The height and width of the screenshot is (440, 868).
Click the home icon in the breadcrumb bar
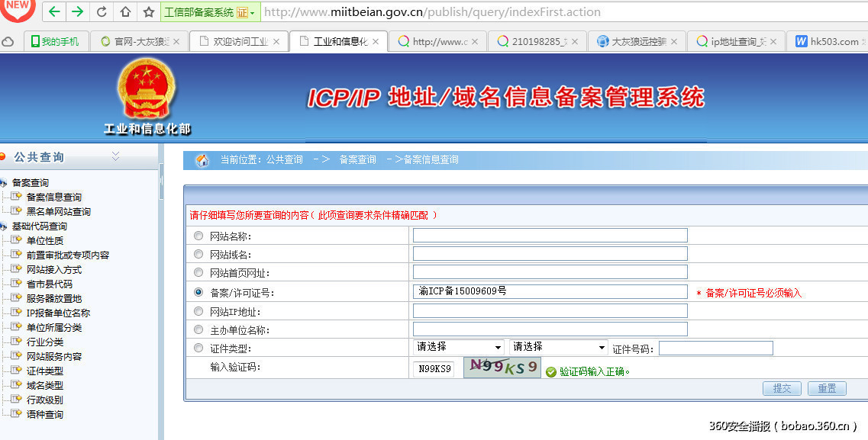(201, 160)
